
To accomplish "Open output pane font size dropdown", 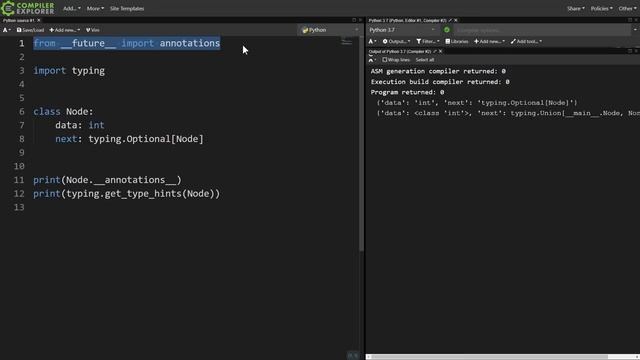I will (x=372, y=60).
